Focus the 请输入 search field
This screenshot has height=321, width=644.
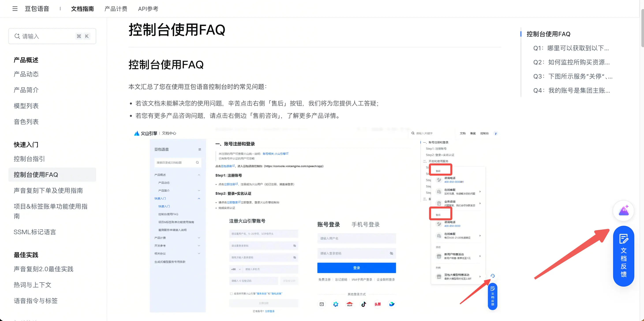coord(52,36)
